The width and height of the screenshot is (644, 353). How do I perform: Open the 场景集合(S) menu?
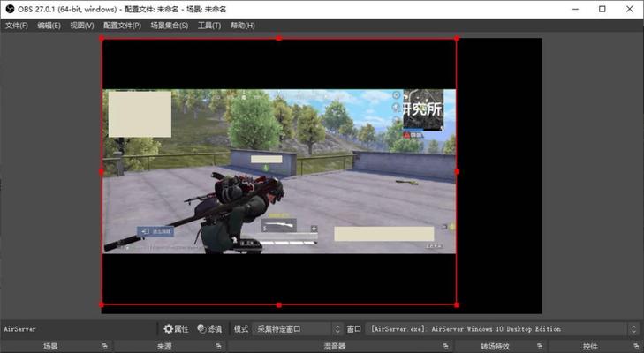point(170,26)
